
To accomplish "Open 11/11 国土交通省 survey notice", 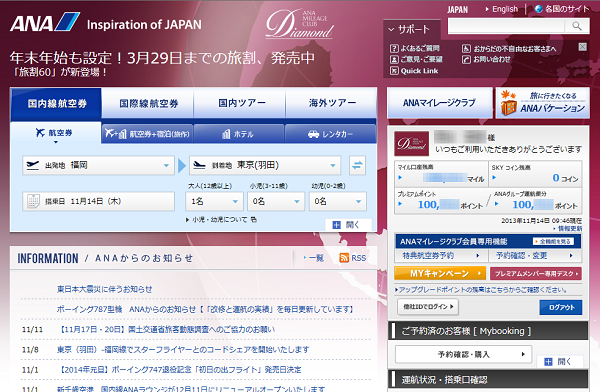I will pos(167,329).
